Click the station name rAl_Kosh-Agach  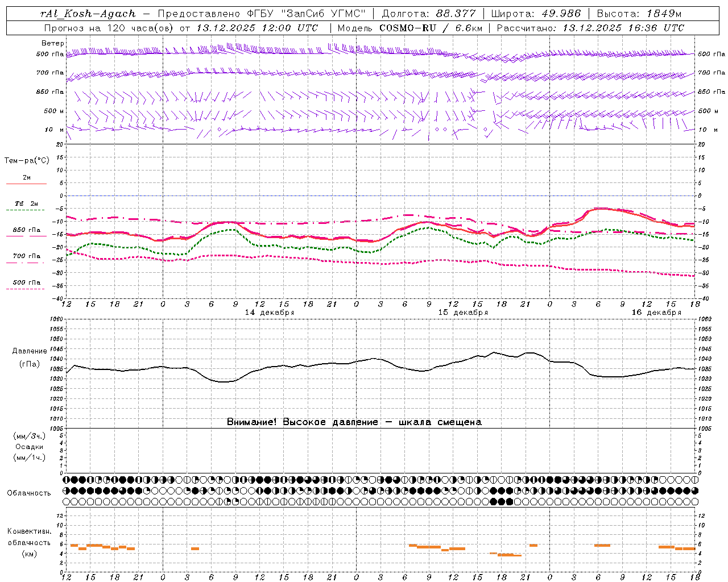89,14
